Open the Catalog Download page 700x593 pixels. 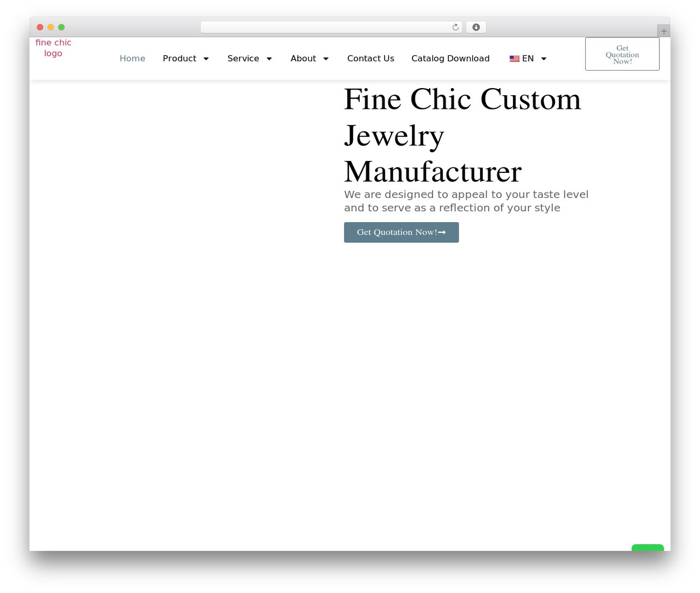click(451, 59)
